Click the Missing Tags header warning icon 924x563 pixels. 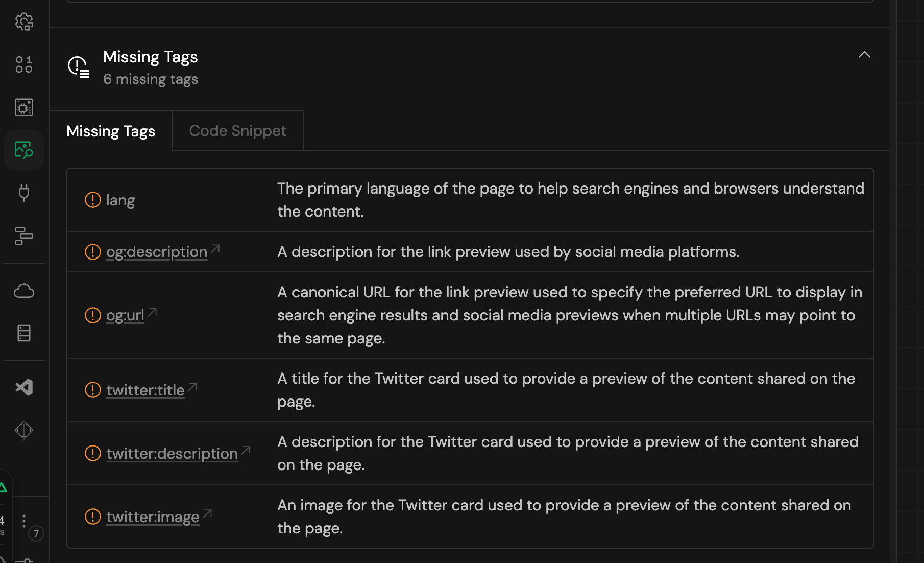(79, 67)
